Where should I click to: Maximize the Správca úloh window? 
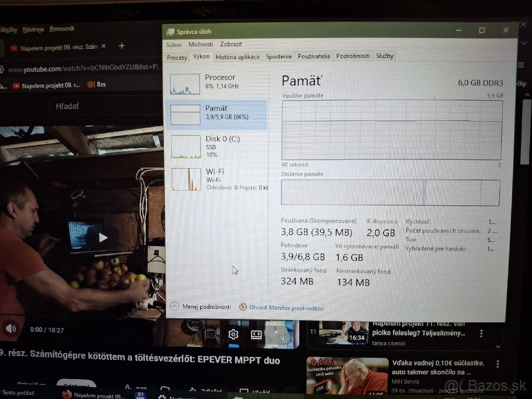coord(481,31)
